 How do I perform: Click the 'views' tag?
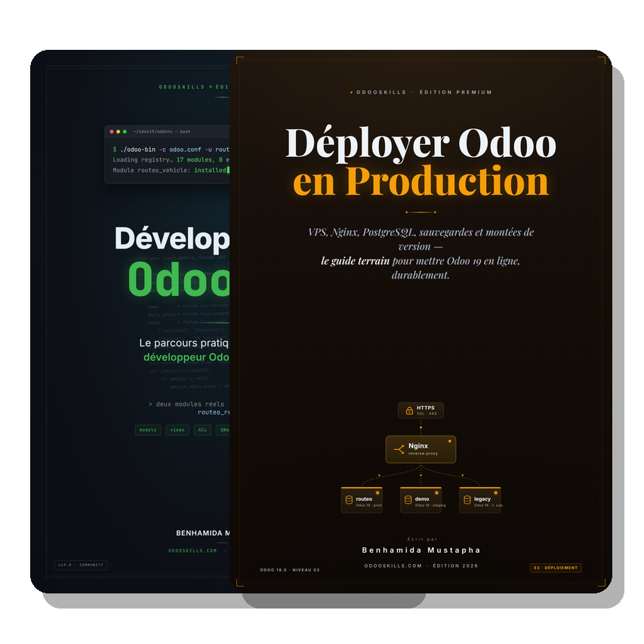pos(177,430)
